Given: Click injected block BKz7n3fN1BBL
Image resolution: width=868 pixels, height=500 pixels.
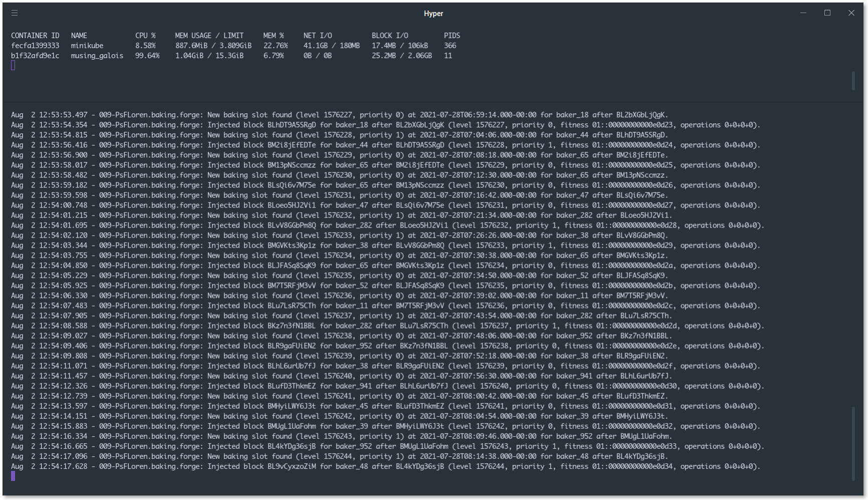Looking at the screenshot, I should point(292,325).
